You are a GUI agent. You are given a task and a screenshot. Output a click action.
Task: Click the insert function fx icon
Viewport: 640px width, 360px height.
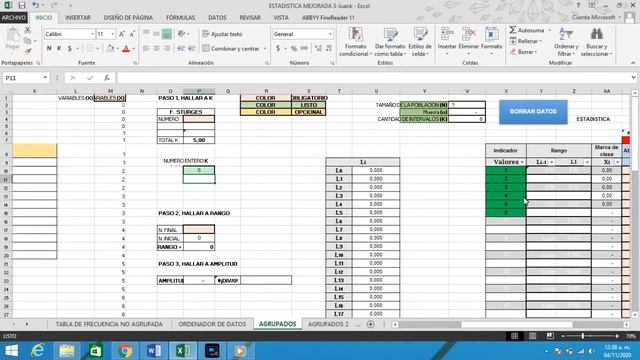coord(107,78)
